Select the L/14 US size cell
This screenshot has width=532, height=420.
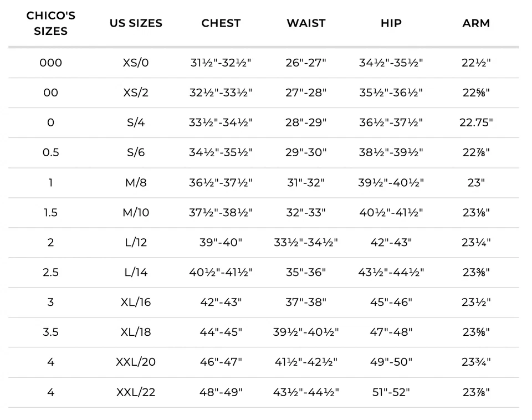(136, 272)
